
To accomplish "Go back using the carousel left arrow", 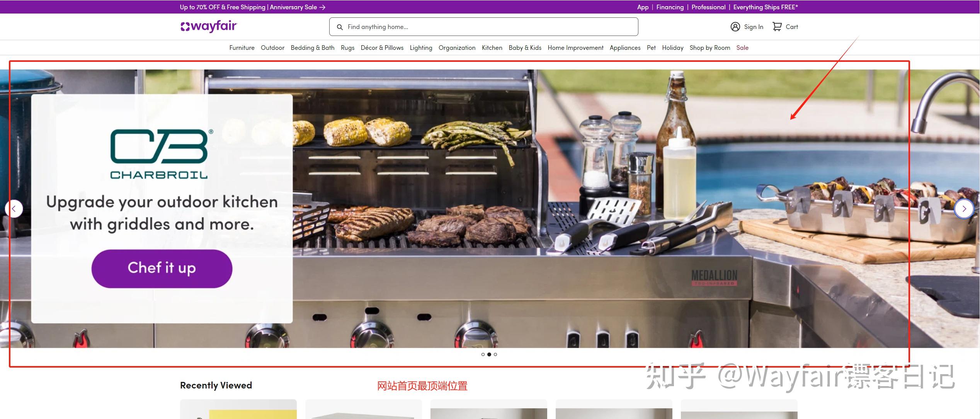I will tap(15, 209).
